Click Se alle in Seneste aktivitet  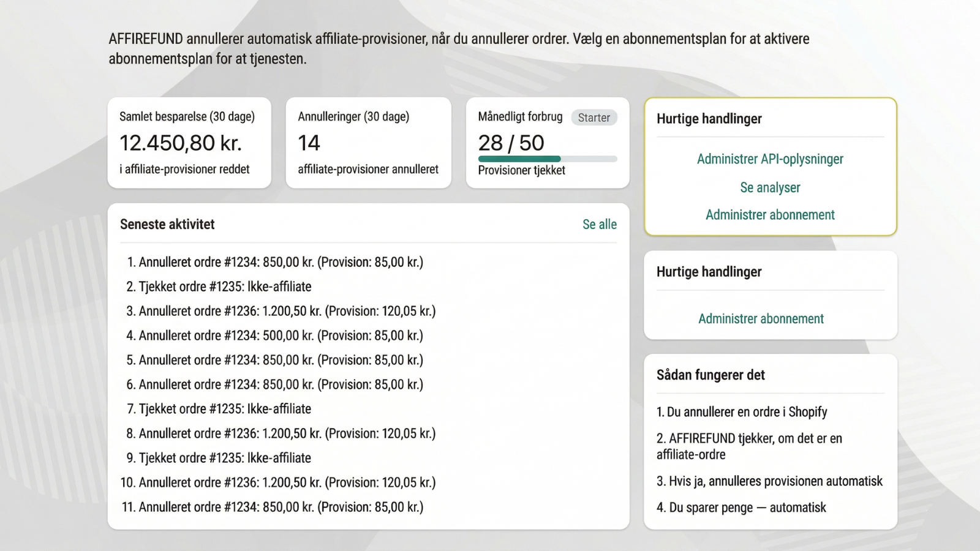599,224
